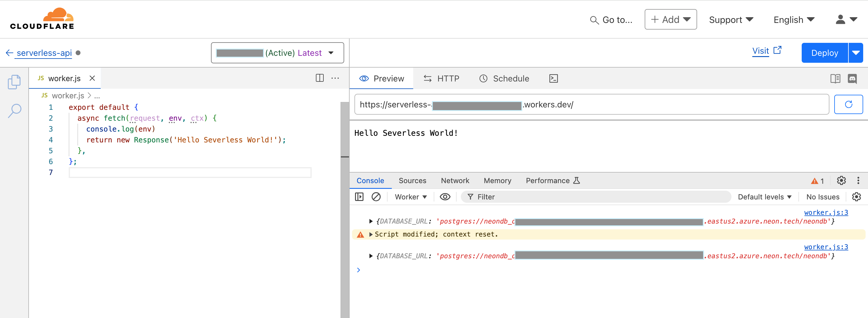The height and width of the screenshot is (318, 868).
Task: Open the documentation book icon
Action: pos(835,78)
